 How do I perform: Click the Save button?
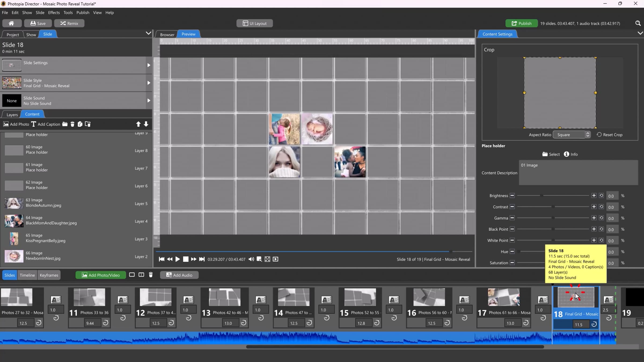[x=38, y=23]
